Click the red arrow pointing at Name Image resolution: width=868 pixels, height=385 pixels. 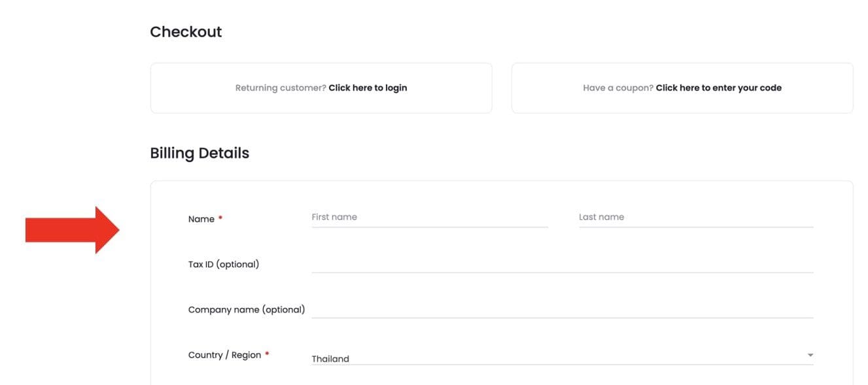click(x=72, y=230)
